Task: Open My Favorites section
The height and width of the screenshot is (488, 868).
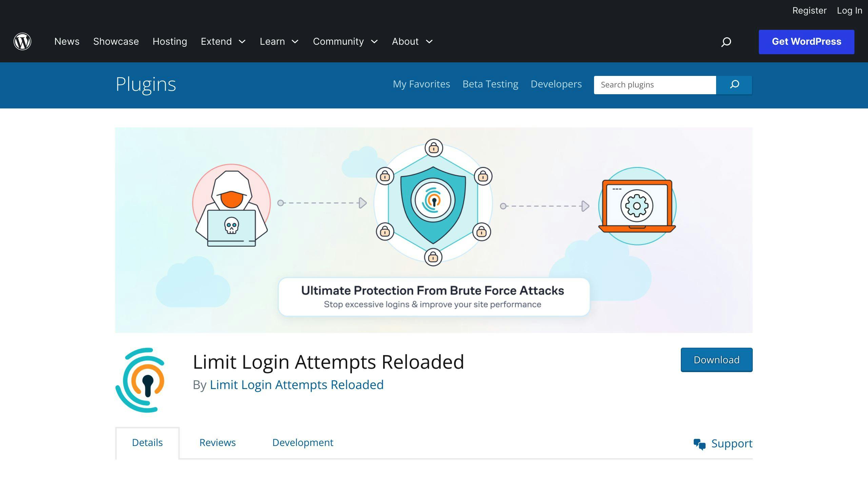Action: tap(421, 84)
